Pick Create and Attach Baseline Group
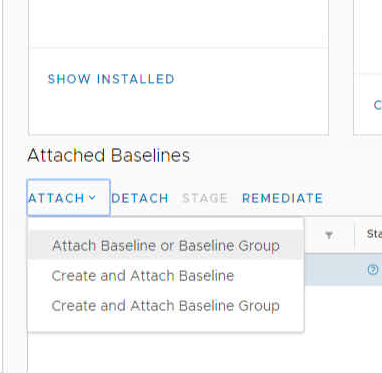 (x=166, y=306)
